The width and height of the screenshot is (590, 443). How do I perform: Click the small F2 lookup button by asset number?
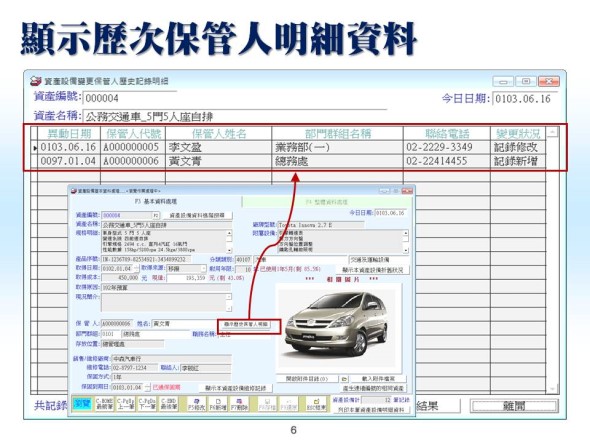(x=156, y=216)
